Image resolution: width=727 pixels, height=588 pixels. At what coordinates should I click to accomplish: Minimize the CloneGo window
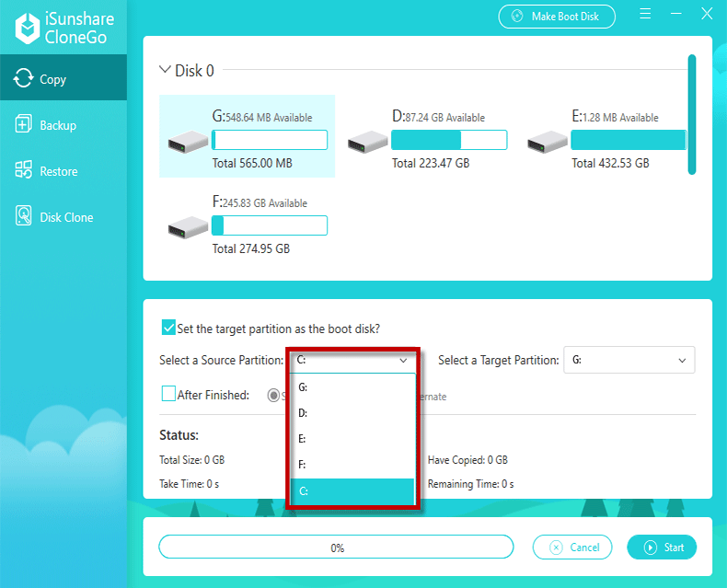[676, 14]
